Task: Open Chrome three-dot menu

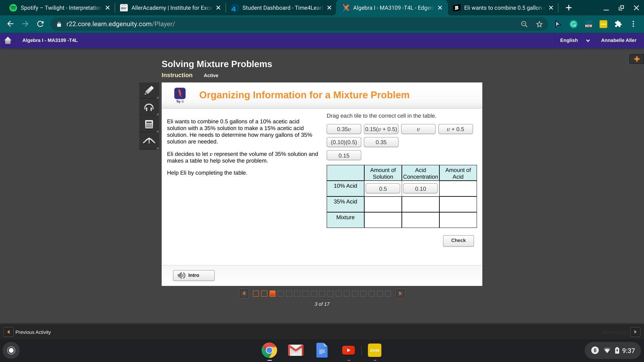Action: [x=633, y=24]
